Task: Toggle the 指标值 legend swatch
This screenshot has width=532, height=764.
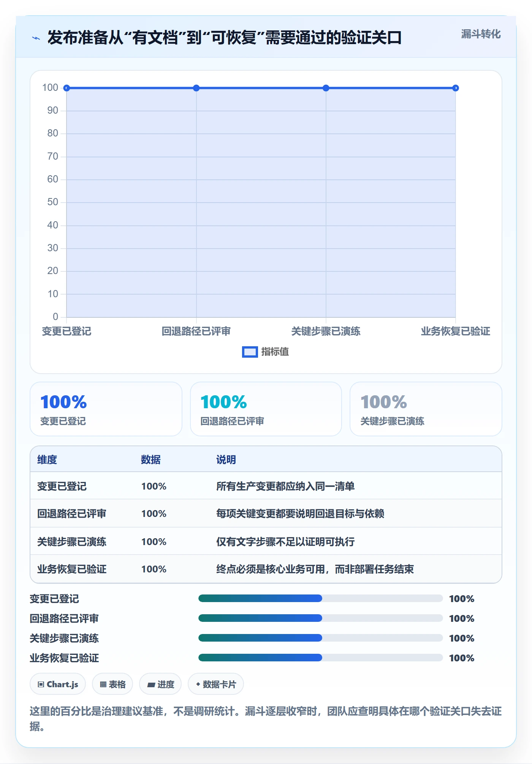Action: (x=250, y=352)
